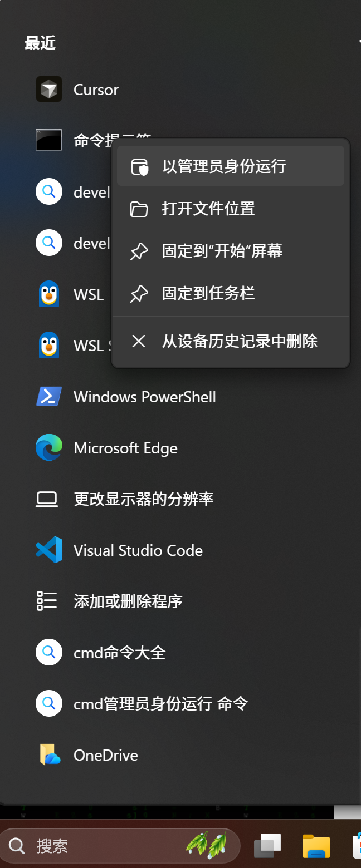The image size is (361, 868).
Task: Open OneDrive from the recent list
Action: click(x=105, y=754)
